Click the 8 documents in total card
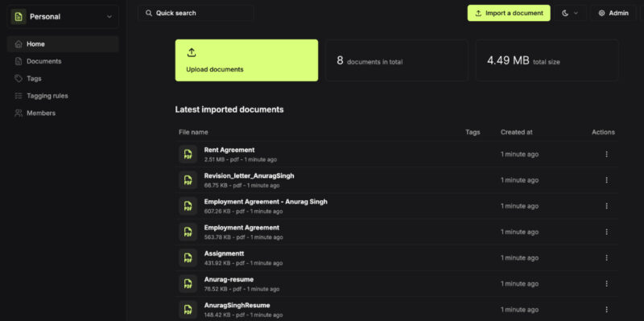 pyautogui.click(x=397, y=60)
